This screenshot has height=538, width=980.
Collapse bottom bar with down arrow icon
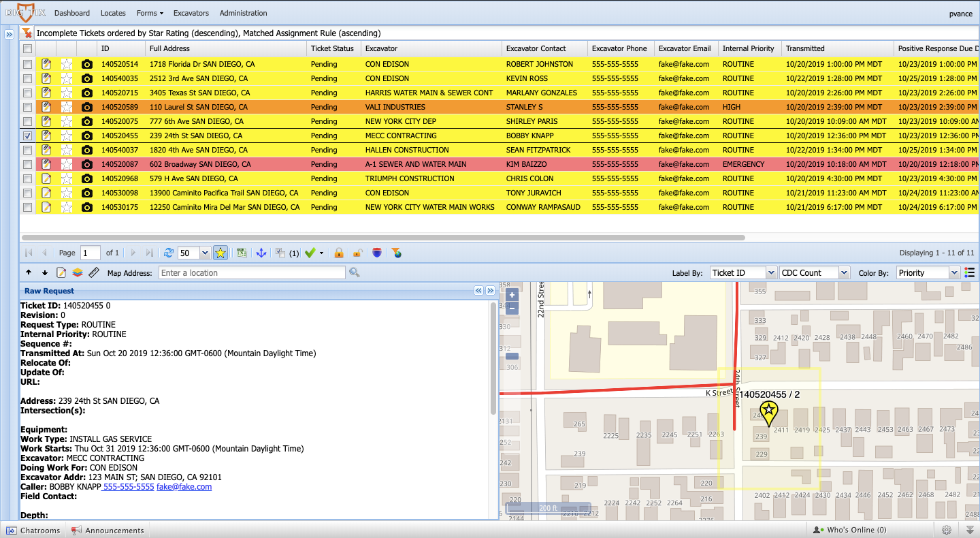(x=970, y=530)
